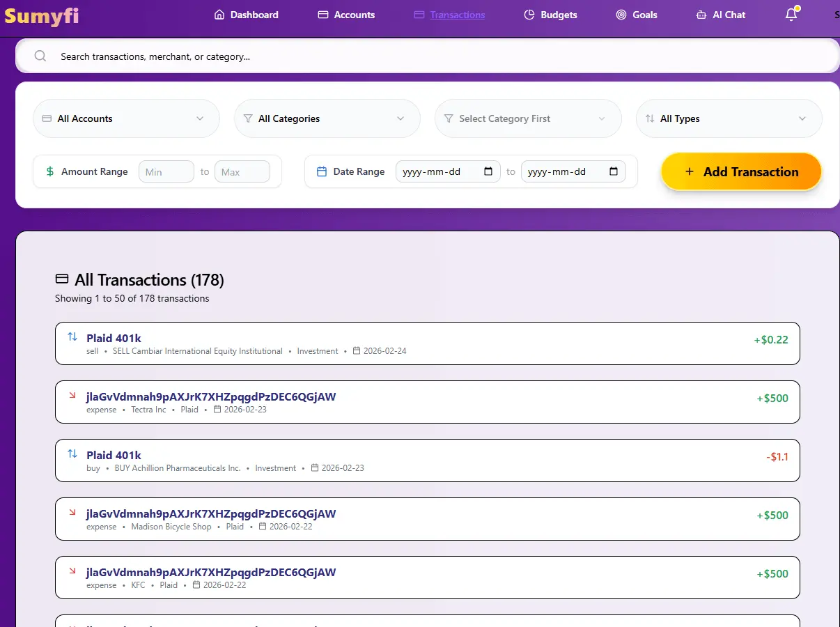Click the sort arrows icon in All Types
The width and height of the screenshot is (840, 627).
coord(650,118)
